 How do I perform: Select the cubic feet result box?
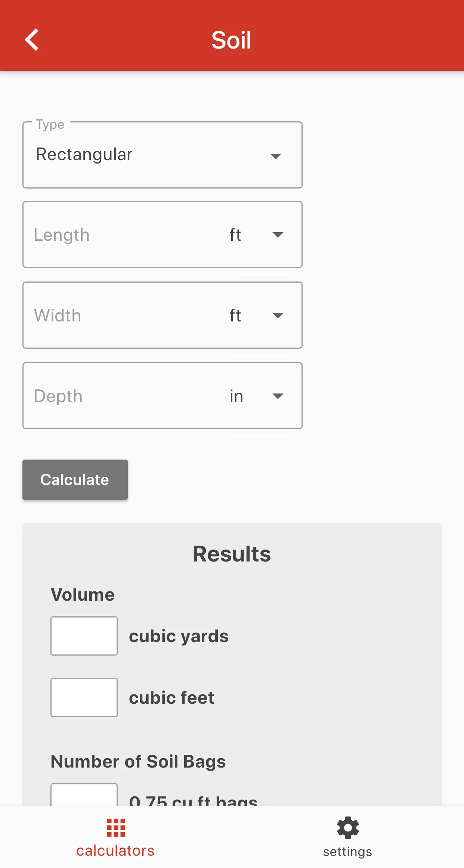pyautogui.click(x=84, y=697)
